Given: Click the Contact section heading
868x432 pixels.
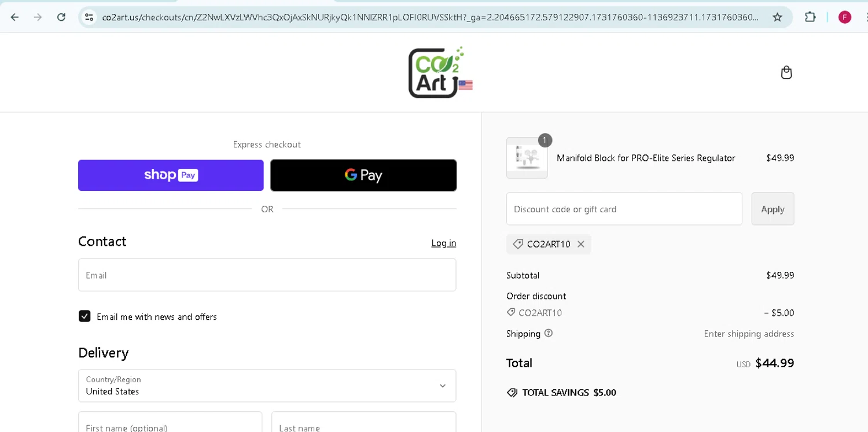Looking at the screenshot, I should tap(102, 241).
